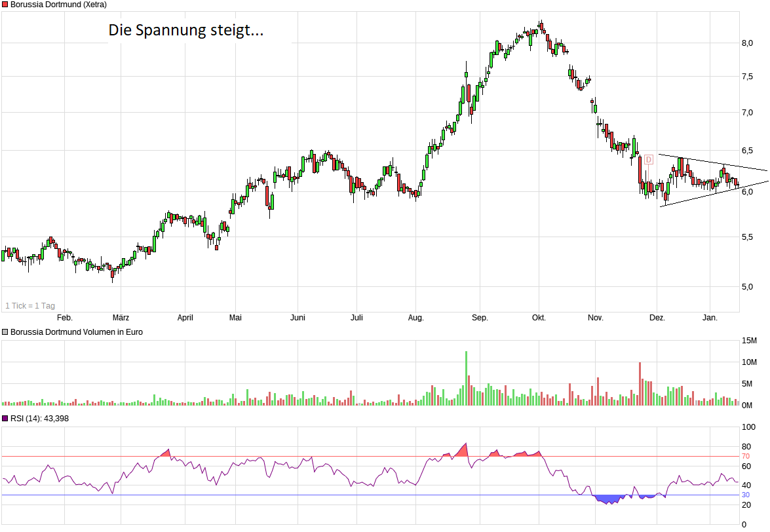Click the 80 RSI axis label

(746, 447)
